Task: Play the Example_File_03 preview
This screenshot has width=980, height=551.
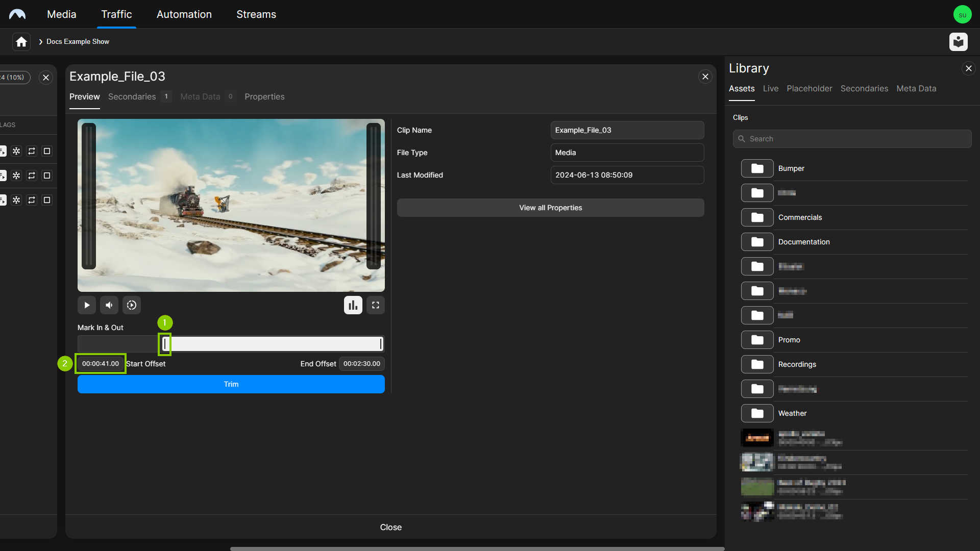Action: coord(87,305)
